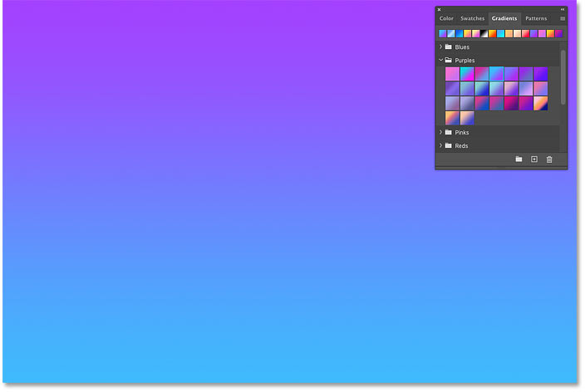This screenshot has height=392, width=585.
Task: Choose the deep violet gradient ending first Purples row
Action: pos(541,74)
